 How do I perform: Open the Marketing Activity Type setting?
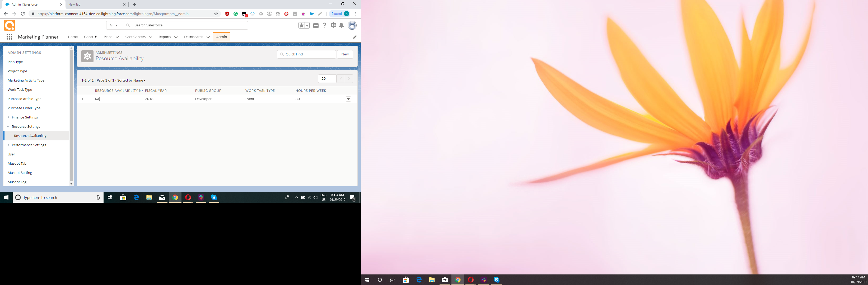point(26,80)
